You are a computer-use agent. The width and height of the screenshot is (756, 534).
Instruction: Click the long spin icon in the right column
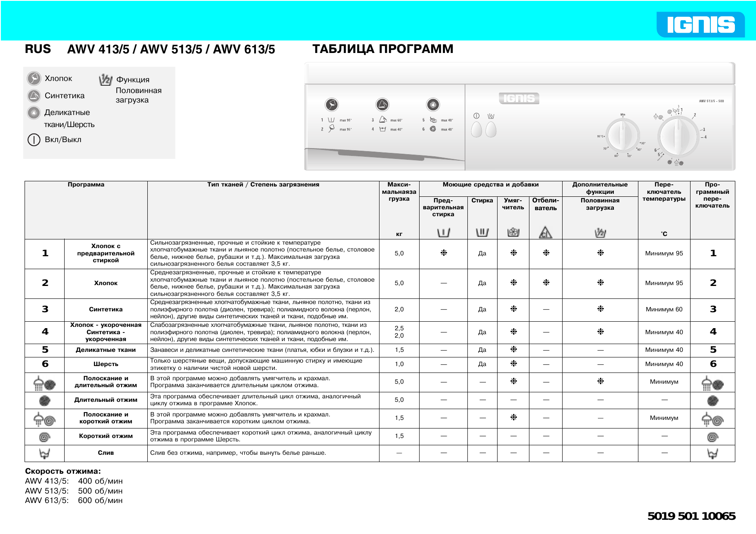click(713, 401)
